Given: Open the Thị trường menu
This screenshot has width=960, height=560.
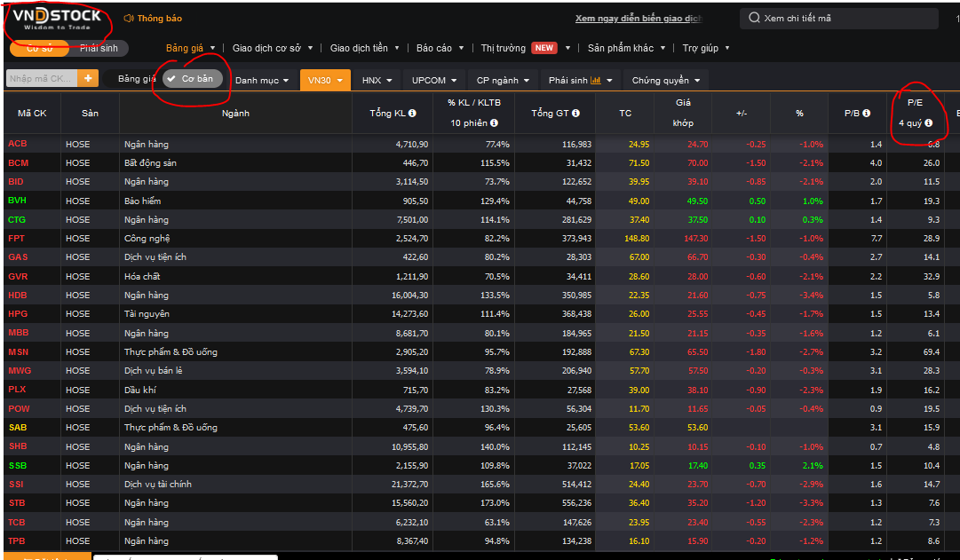Looking at the screenshot, I should click(504, 48).
